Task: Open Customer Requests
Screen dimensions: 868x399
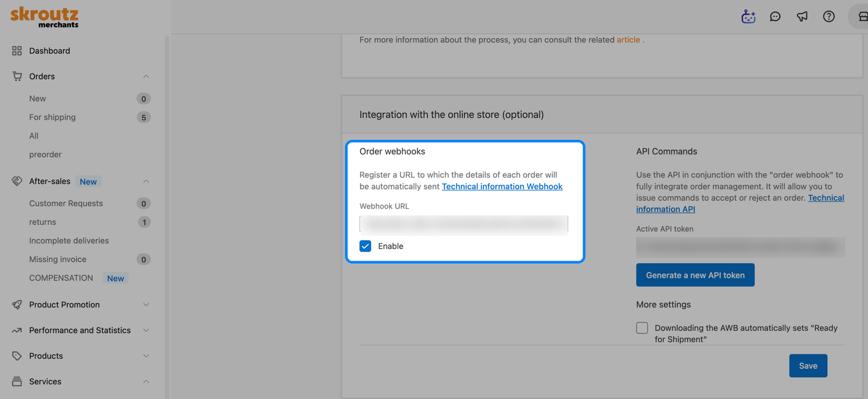Action: (66, 203)
